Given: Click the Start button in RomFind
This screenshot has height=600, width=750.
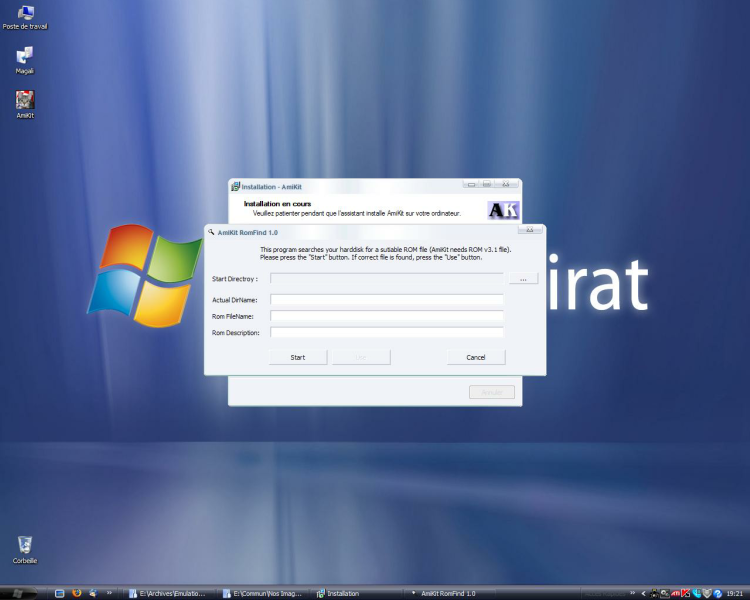Looking at the screenshot, I should [x=298, y=357].
